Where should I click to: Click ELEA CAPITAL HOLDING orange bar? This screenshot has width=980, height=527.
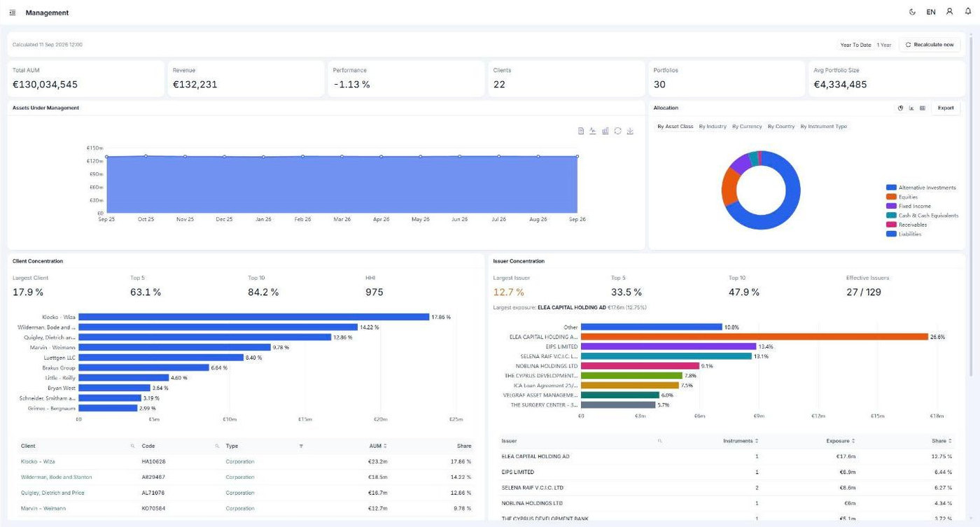755,337
